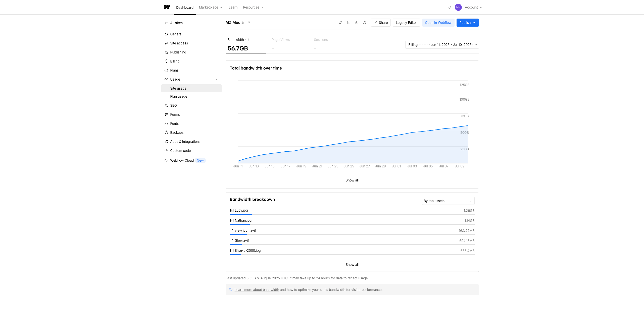Collapse the Usage sidebar section
644x314 pixels.
tap(216, 79)
